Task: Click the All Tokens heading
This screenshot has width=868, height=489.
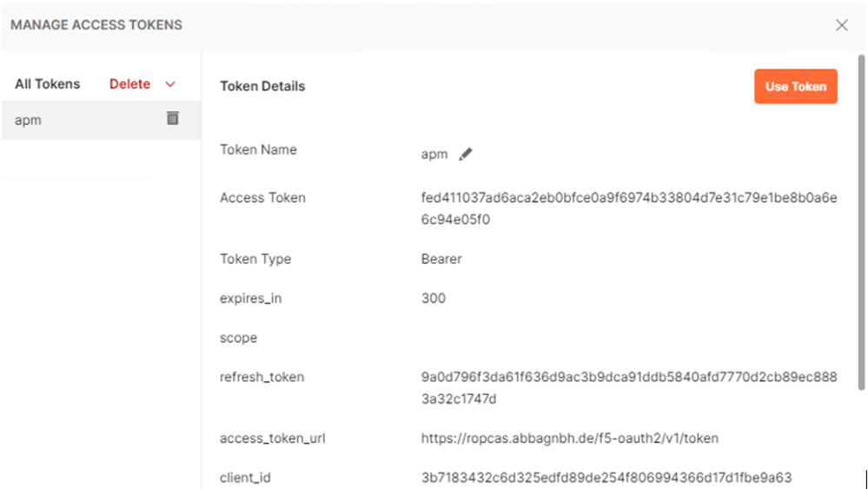Action: pyautogui.click(x=47, y=84)
